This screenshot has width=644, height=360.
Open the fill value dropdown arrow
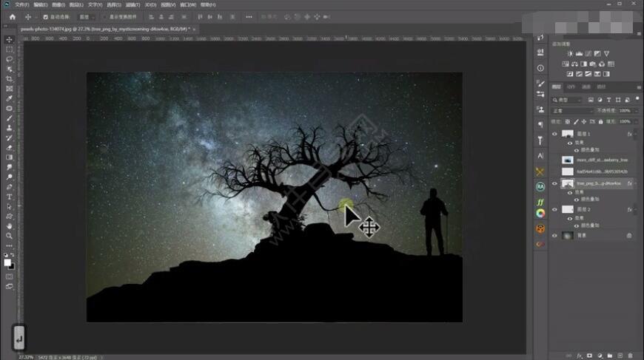click(x=636, y=122)
